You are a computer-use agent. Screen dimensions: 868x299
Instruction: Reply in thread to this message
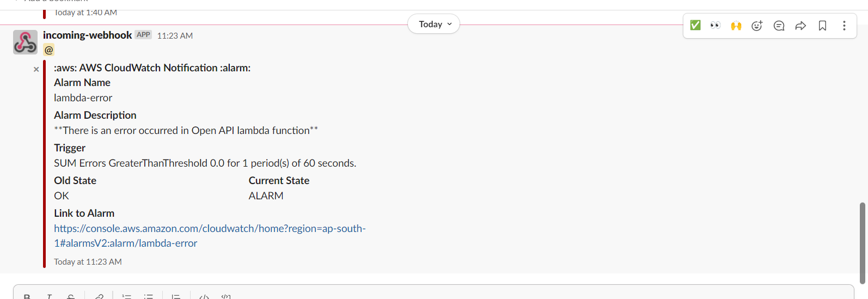click(x=779, y=26)
